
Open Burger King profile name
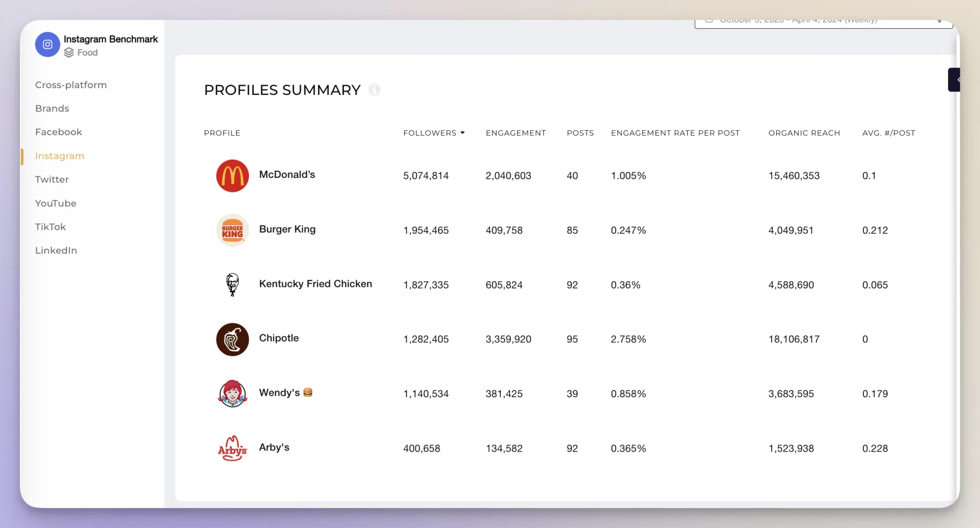click(x=287, y=229)
